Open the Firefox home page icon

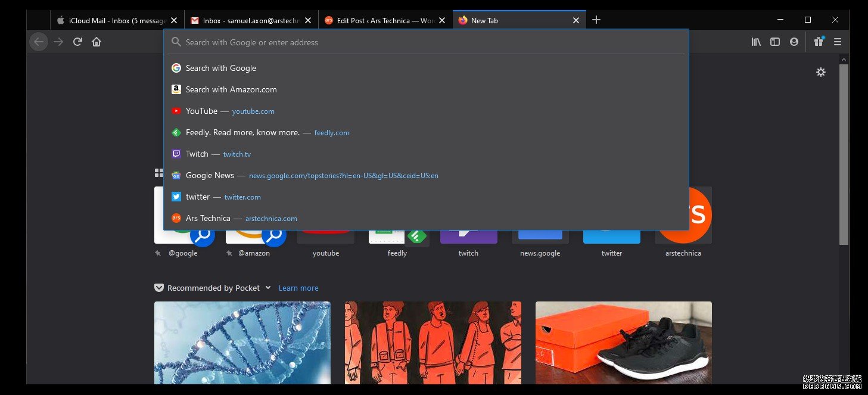[97, 42]
